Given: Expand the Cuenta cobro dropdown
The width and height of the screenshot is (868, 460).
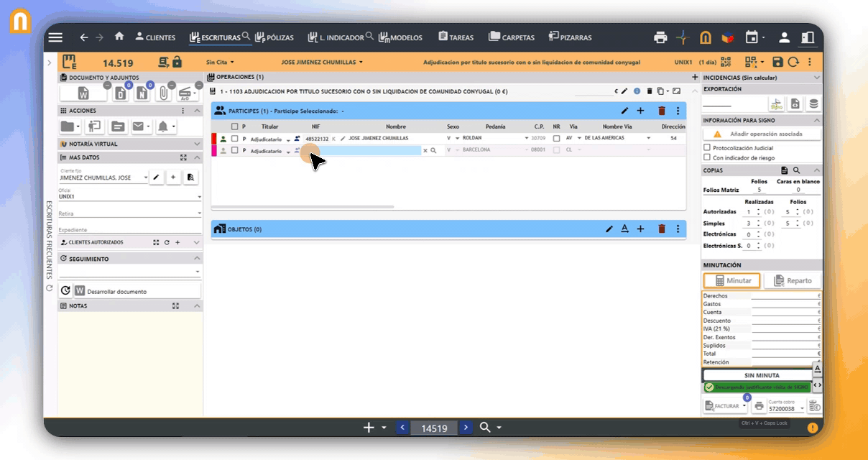Looking at the screenshot, I should click(x=802, y=409).
